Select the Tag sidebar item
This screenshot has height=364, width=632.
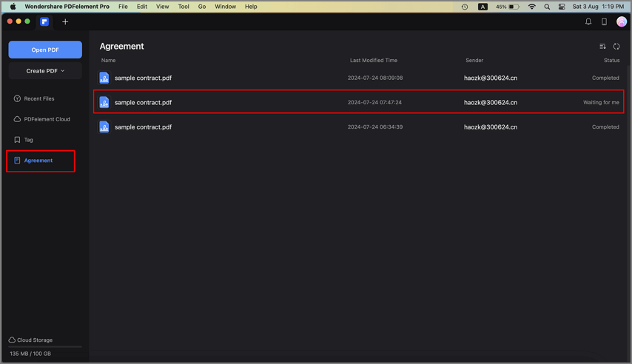[x=28, y=140]
